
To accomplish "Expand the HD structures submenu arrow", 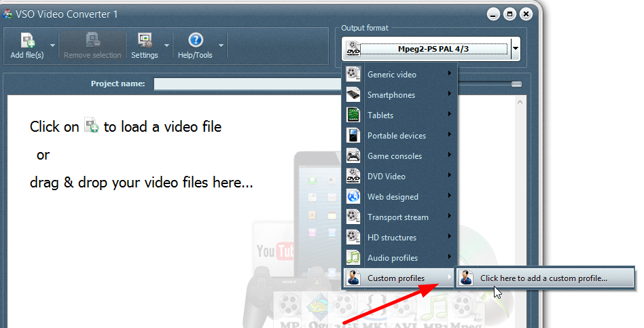I will point(450,236).
